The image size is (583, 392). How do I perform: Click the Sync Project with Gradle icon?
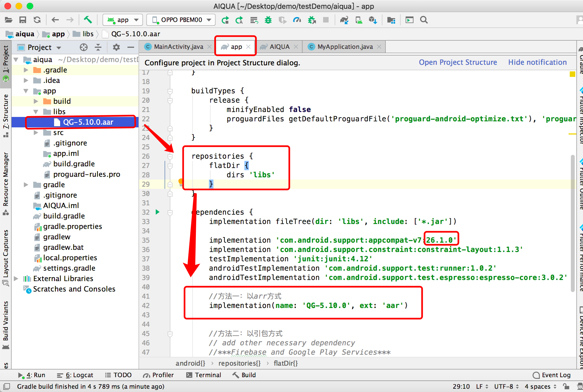tap(344, 20)
